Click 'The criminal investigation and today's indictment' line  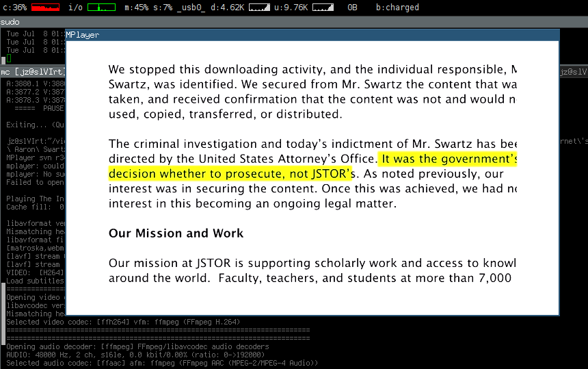pyautogui.click(x=312, y=144)
